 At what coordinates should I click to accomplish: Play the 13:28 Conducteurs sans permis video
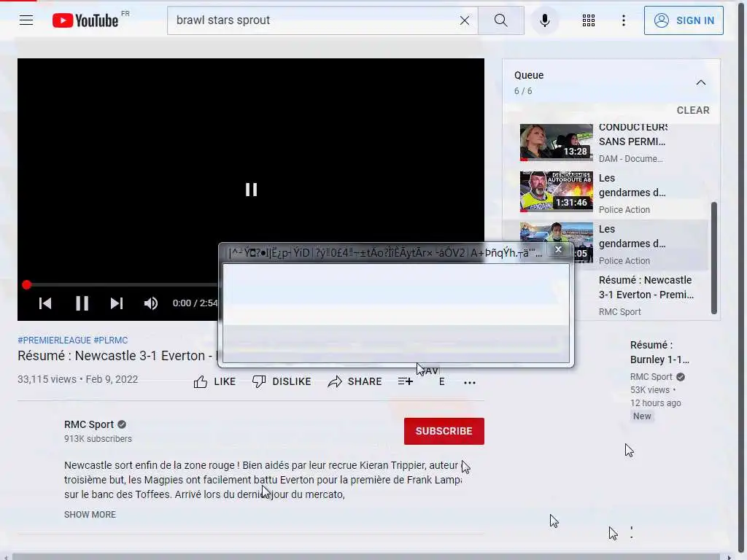[x=556, y=142]
